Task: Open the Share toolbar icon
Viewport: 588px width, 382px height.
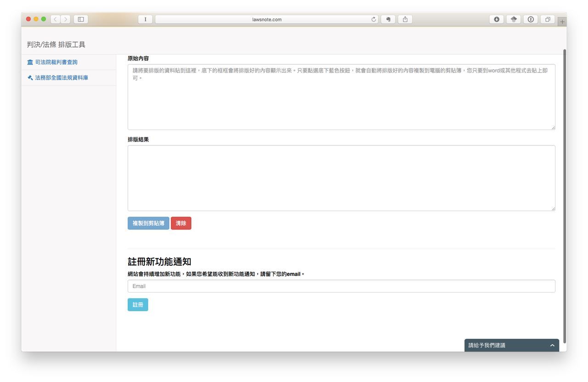Action: click(405, 19)
